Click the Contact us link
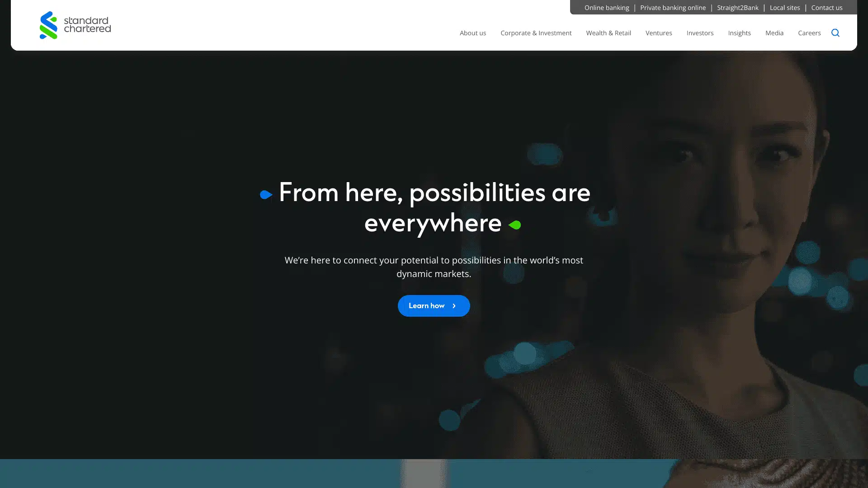Screen dimensions: 868x488 pos(827,8)
